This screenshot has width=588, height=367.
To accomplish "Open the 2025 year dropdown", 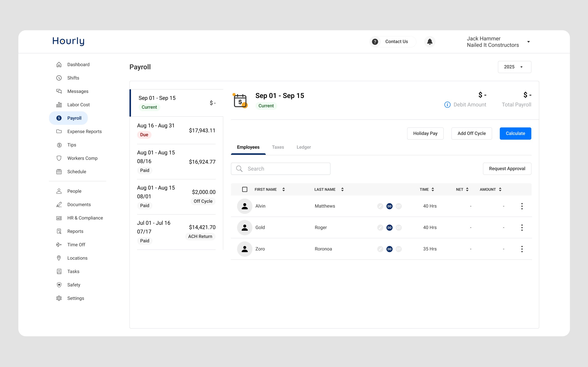I will pyautogui.click(x=514, y=67).
